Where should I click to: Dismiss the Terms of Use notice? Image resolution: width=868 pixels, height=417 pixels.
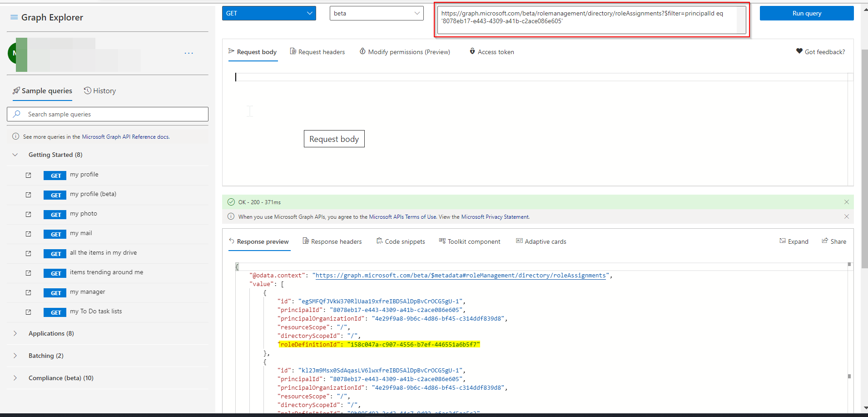[847, 216]
